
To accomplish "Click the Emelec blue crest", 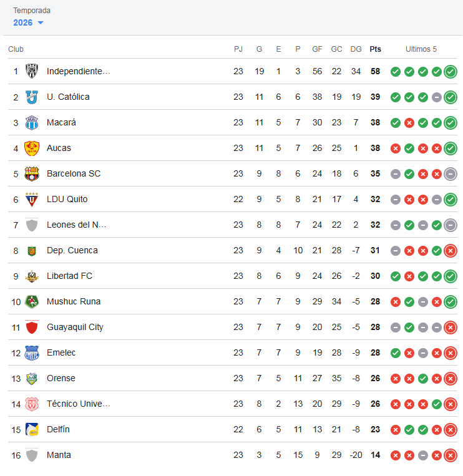I will pyautogui.click(x=32, y=352).
